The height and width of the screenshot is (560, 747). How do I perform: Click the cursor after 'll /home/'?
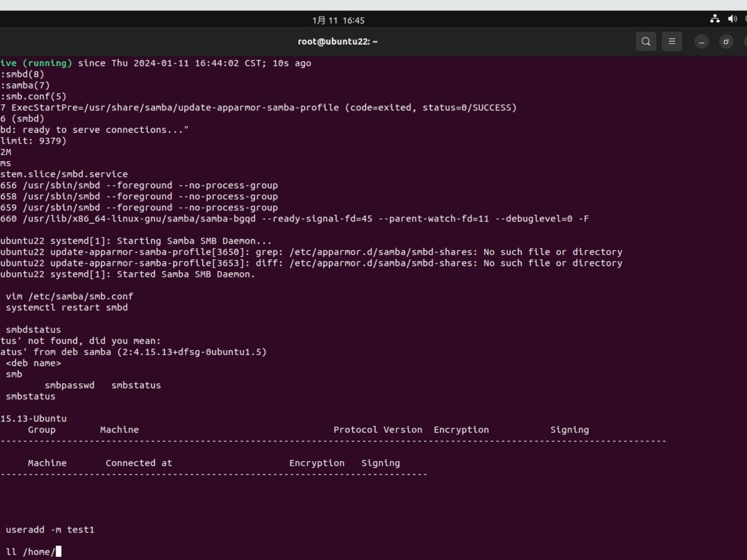(x=59, y=552)
